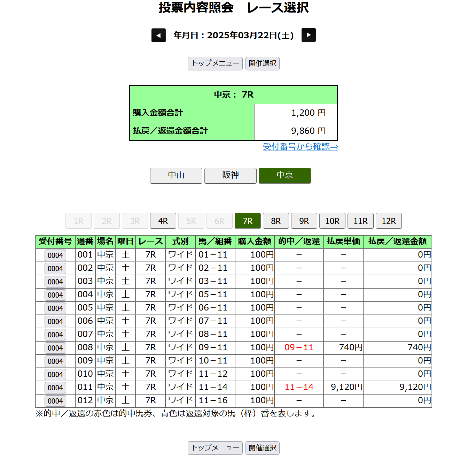Image resolution: width=476 pixels, height=467 pixels.
Task: Select race 4R
Action: click(163, 221)
